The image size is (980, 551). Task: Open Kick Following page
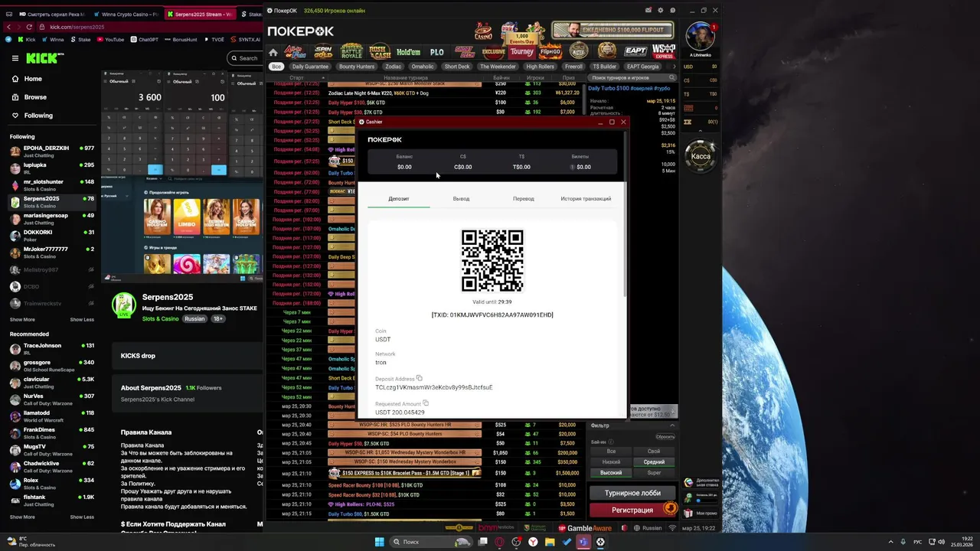pyautogui.click(x=38, y=116)
